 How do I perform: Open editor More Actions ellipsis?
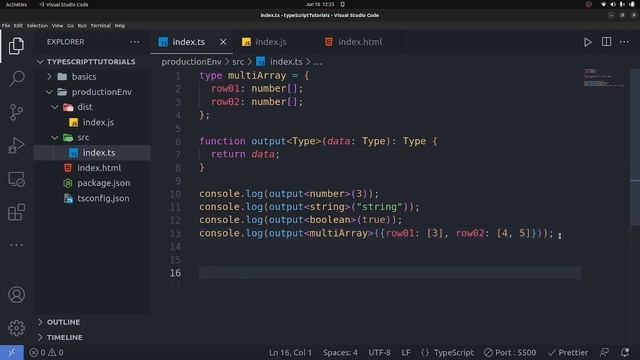point(624,42)
